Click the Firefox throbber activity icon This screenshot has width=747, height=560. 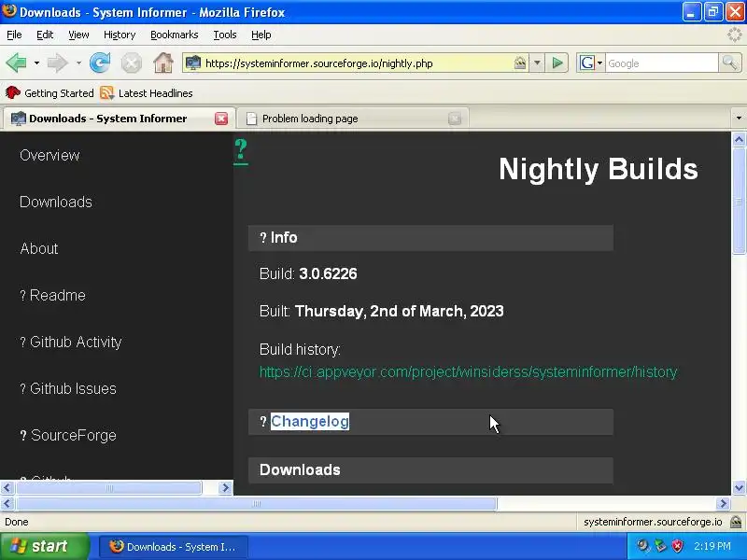point(734,35)
